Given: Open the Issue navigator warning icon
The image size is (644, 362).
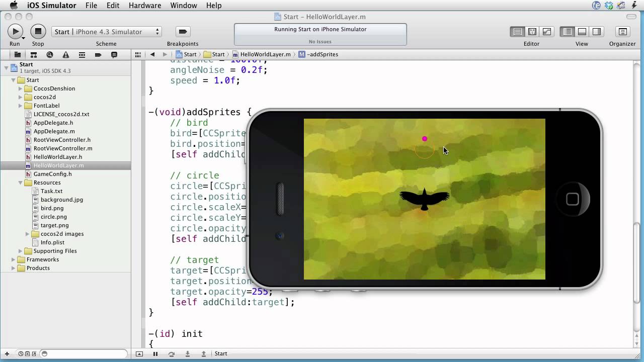Looking at the screenshot, I should click(x=65, y=54).
